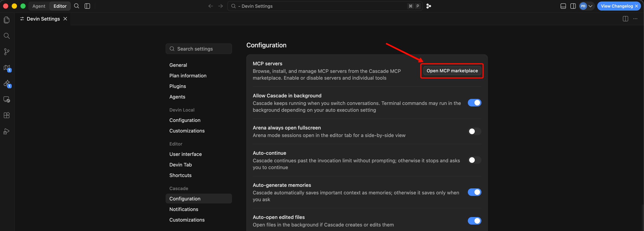
Task: Open the map icon view with badge
Action: (x=7, y=68)
